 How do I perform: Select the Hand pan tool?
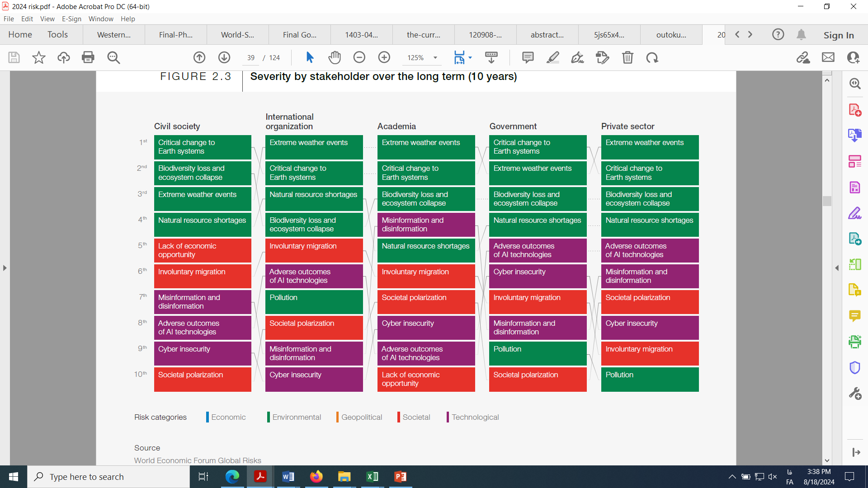coord(335,57)
